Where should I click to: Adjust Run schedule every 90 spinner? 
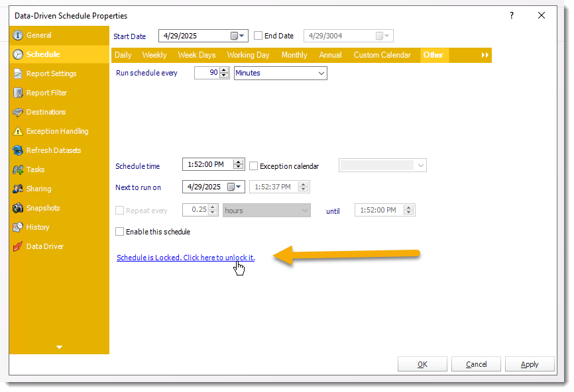point(224,73)
